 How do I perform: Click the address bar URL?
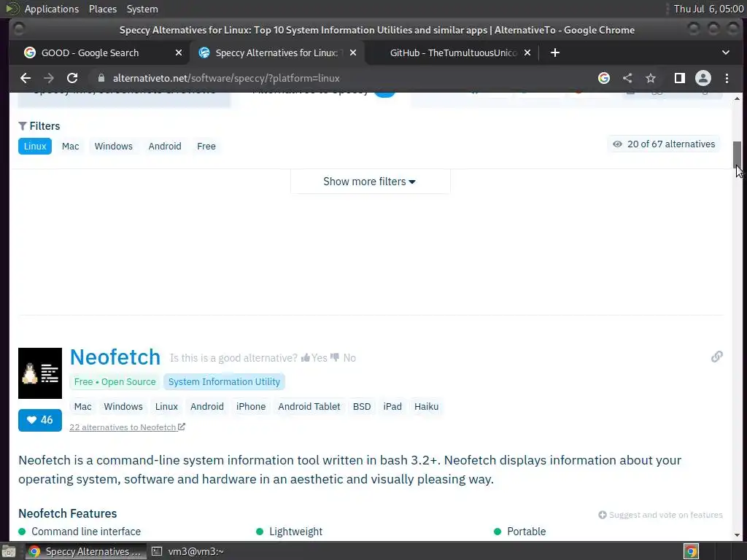pyautogui.click(x=226, y=78)
